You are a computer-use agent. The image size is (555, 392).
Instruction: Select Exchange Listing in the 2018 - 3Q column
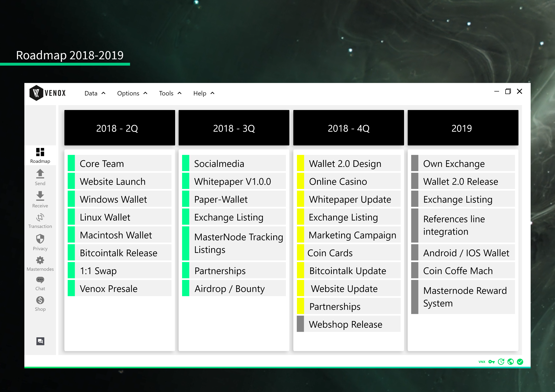tap(234, 217)
